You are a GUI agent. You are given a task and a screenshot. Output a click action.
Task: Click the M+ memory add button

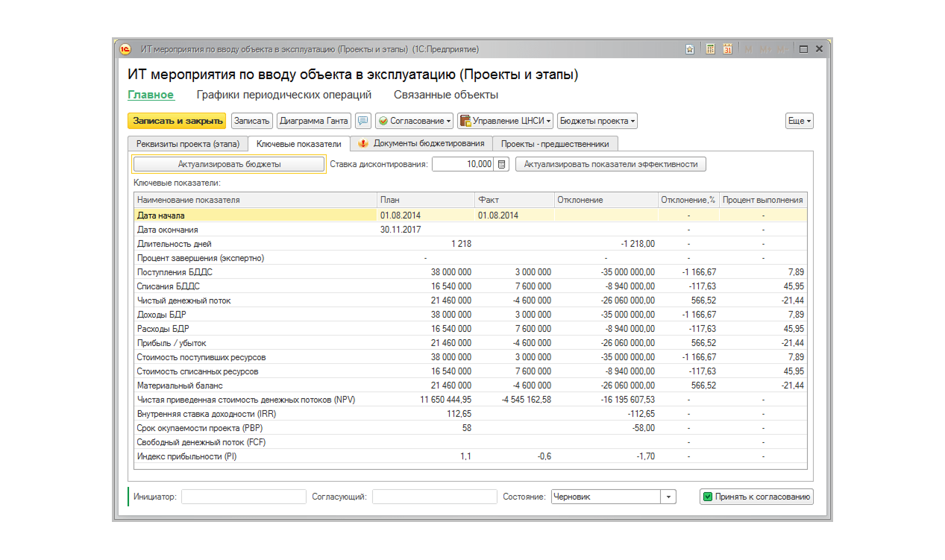(765, 49)
